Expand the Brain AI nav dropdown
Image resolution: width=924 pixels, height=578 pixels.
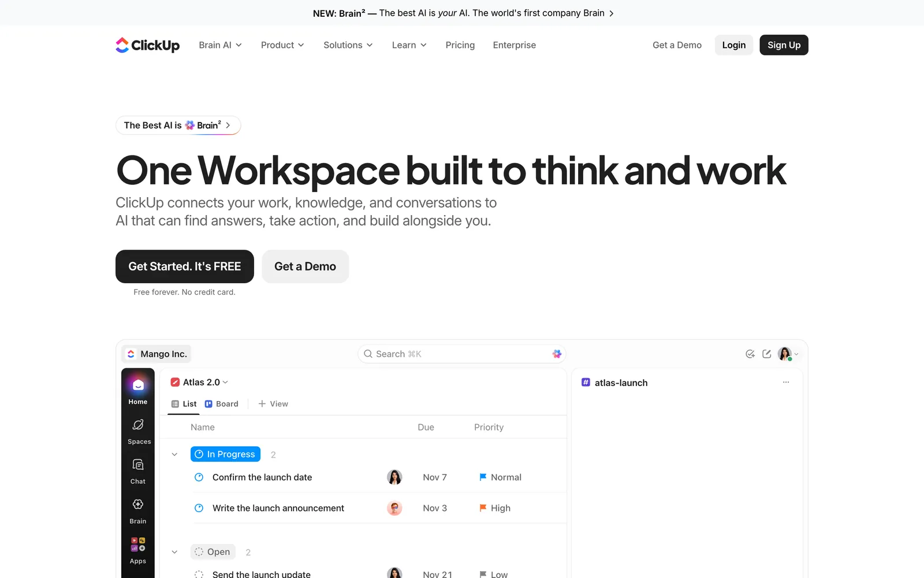(220, 45)
